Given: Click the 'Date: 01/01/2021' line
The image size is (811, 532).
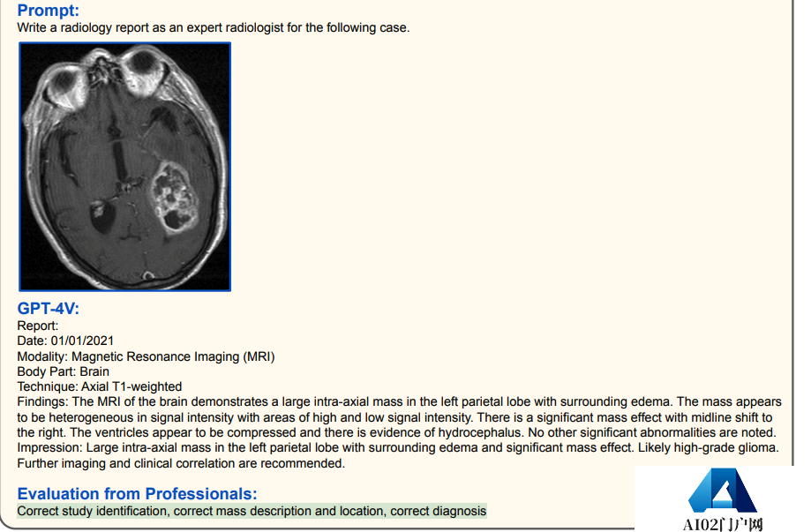Looking at the screenshot, I should pos(65,341).
